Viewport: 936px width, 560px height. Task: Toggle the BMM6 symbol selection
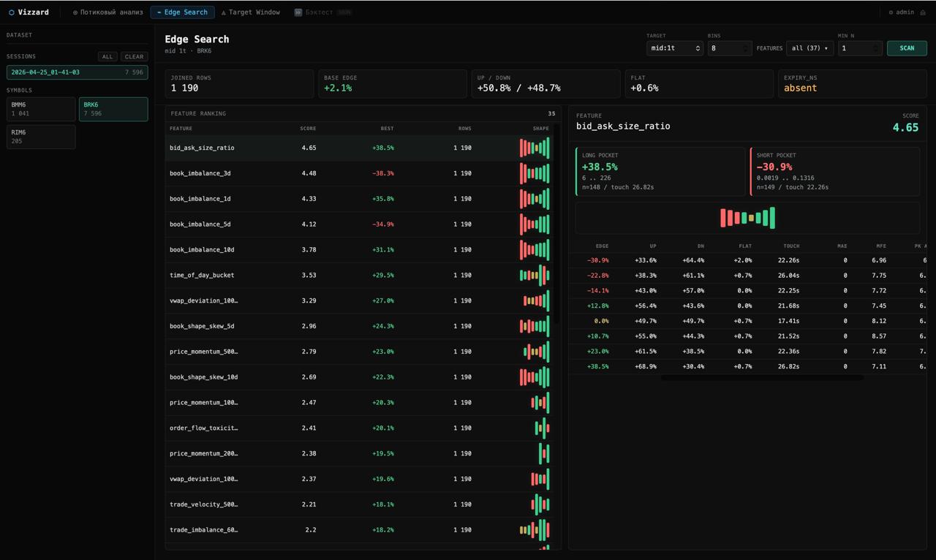pos(41,109)
